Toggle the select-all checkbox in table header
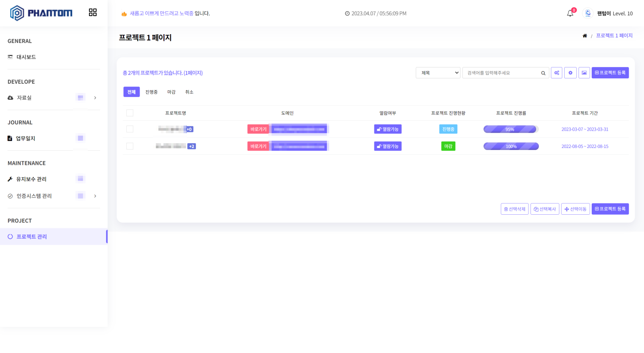644x353 pixels. tap(130, 113)
